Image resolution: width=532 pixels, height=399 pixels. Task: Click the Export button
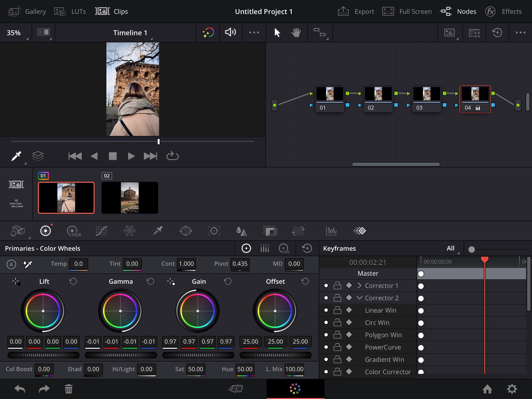tap(364, 11)
